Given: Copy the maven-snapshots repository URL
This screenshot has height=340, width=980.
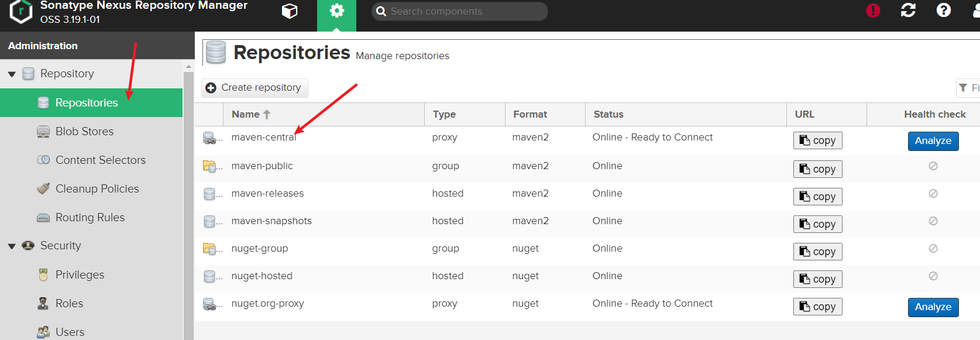Looking at the screenshot, I should pyautogui.click(x=817, y=224).
